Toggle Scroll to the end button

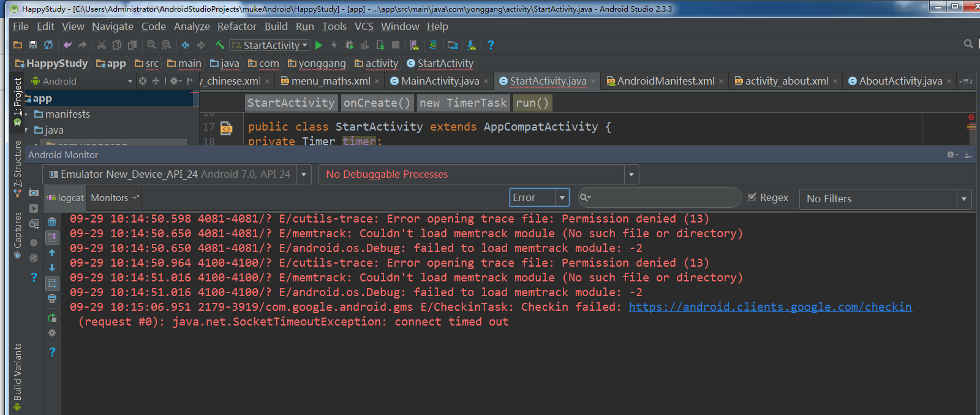52,237
